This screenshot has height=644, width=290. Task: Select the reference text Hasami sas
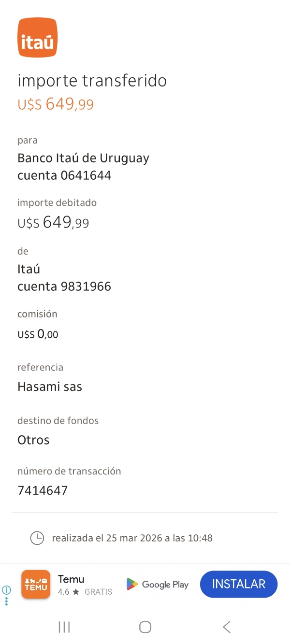(x=50, y=387)
